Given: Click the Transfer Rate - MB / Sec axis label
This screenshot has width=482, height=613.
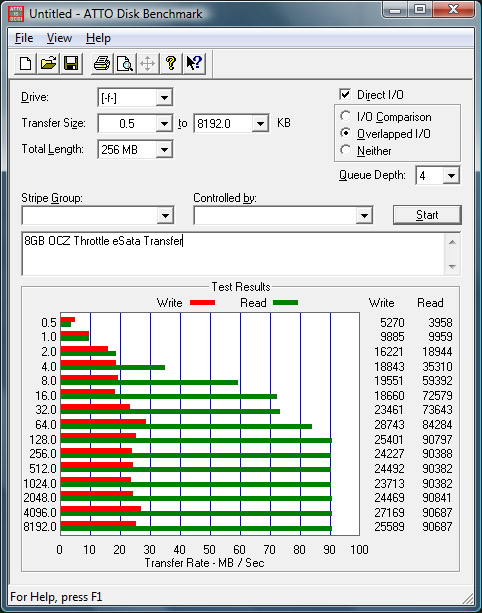Looking at the screenshot, I should 204,563.
